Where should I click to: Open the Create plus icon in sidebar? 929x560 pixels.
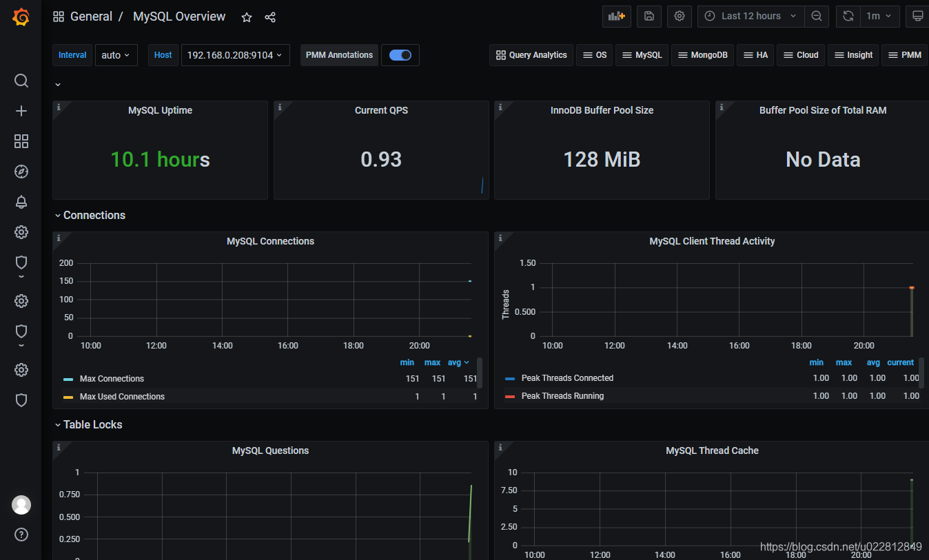click(21, 111)
